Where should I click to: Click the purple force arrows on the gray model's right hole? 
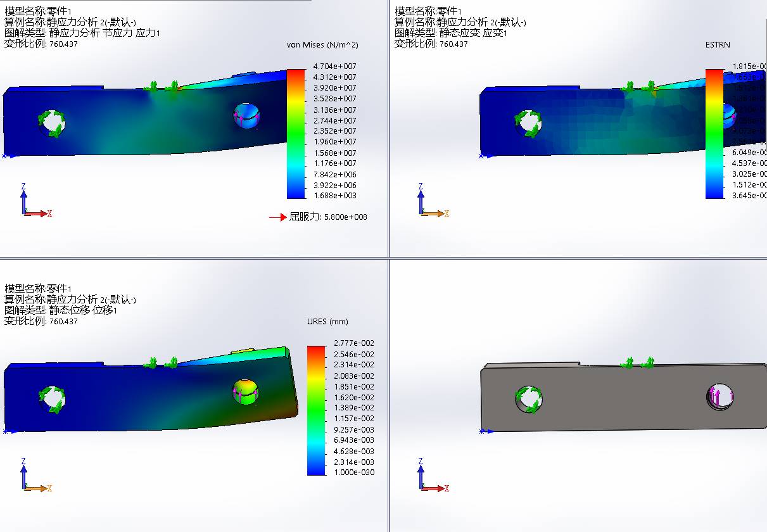[x=718, y=397]
